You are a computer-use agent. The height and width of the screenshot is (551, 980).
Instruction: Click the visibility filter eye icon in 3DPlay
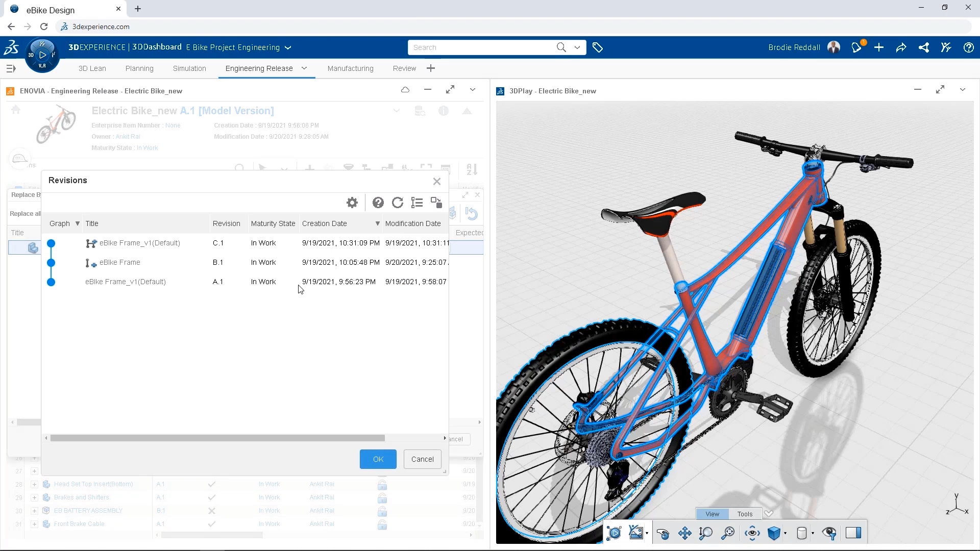point(830,533)
